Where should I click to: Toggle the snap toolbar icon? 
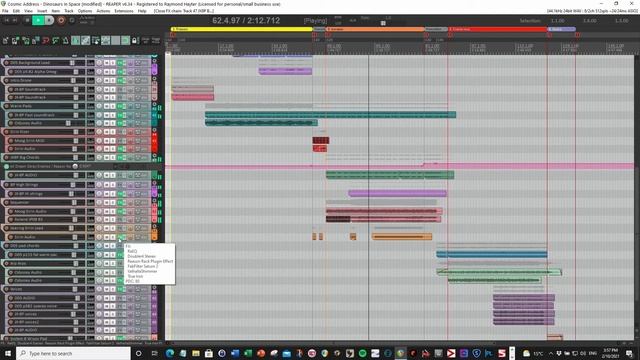125,40
